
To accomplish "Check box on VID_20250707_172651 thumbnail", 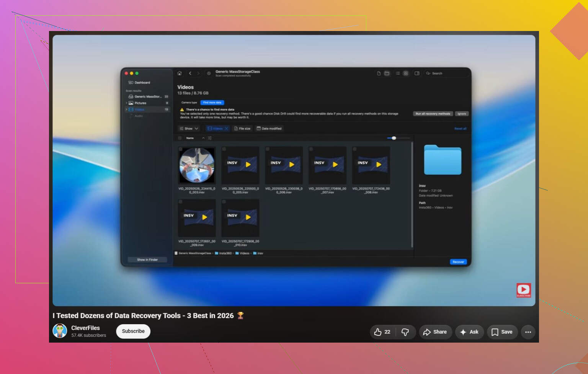I will (180, 201).
